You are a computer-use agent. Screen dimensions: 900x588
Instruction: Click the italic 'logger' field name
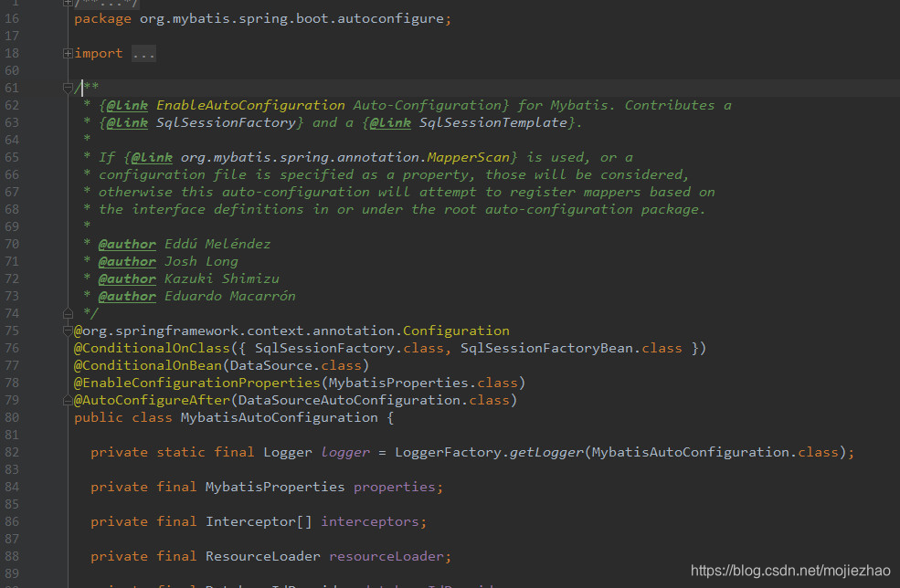345,452
